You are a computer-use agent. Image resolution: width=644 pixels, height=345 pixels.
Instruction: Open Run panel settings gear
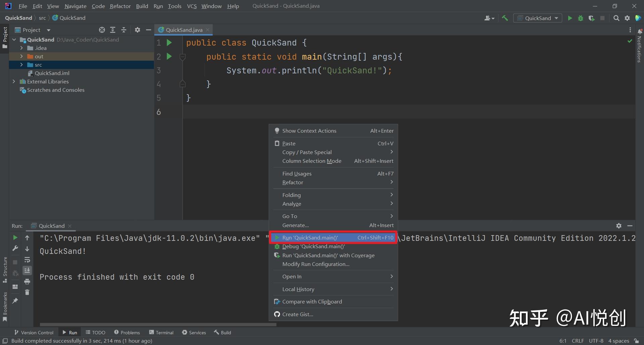pyautogui.click(x=619, y=226)
